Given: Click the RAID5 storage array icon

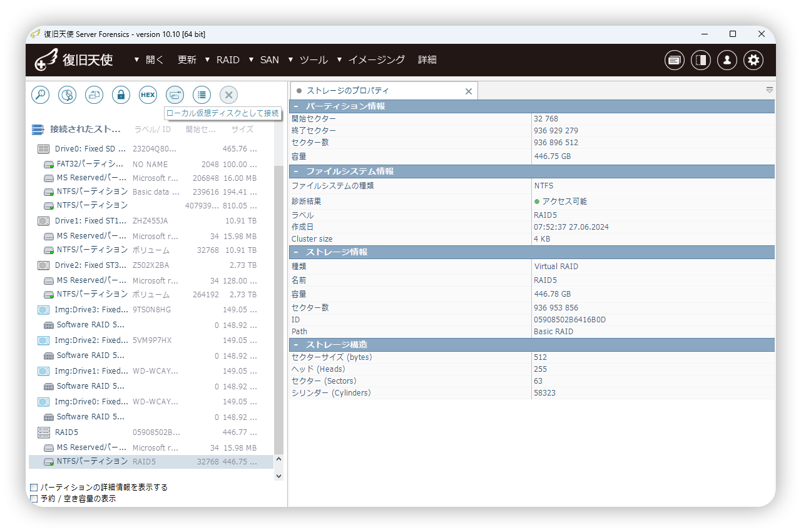Looking at the screenshot, I should [43, 432].
